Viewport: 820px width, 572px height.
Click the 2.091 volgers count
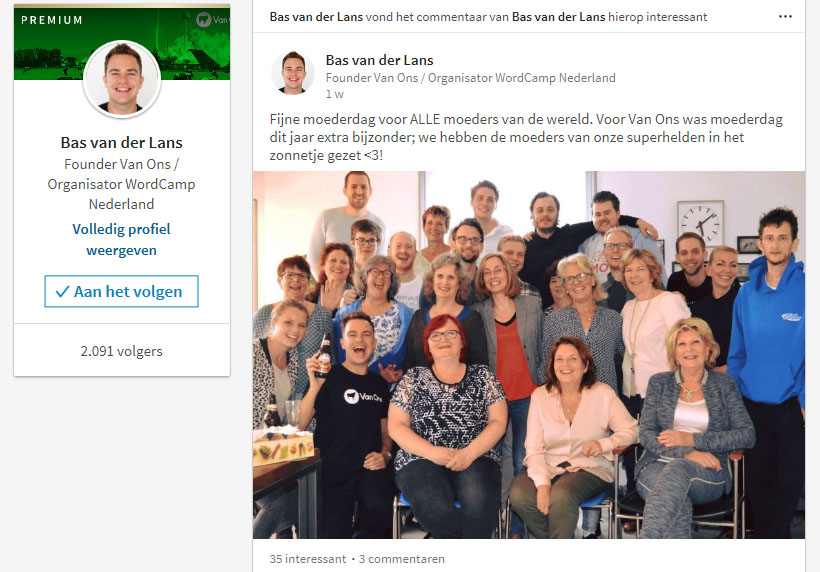[x=121, y=351]
